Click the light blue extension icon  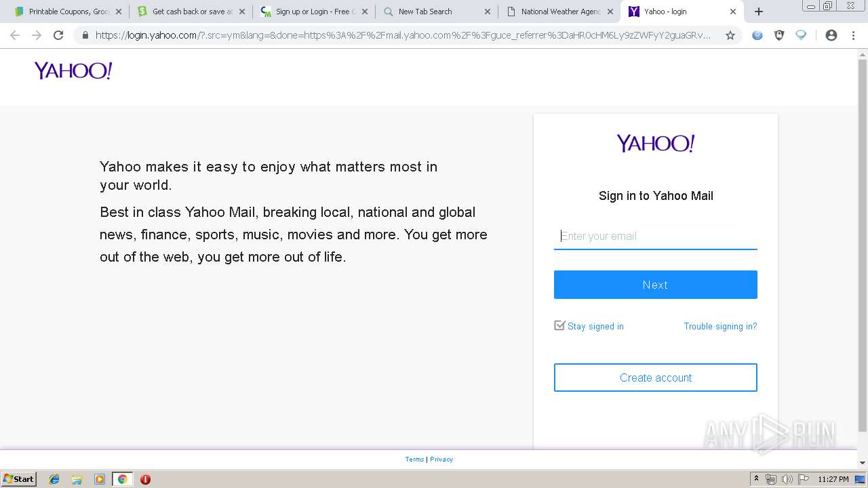(801, 35)
